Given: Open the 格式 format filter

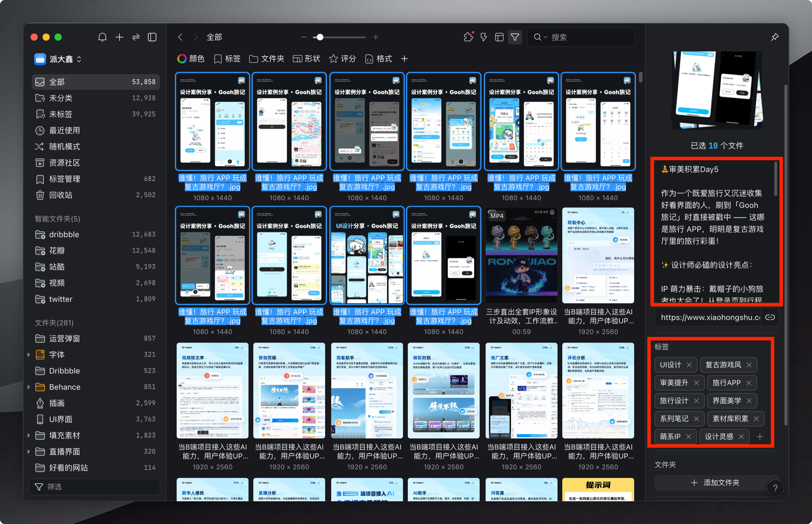Looking at the screenshot, I should click(x=379, y=59).
